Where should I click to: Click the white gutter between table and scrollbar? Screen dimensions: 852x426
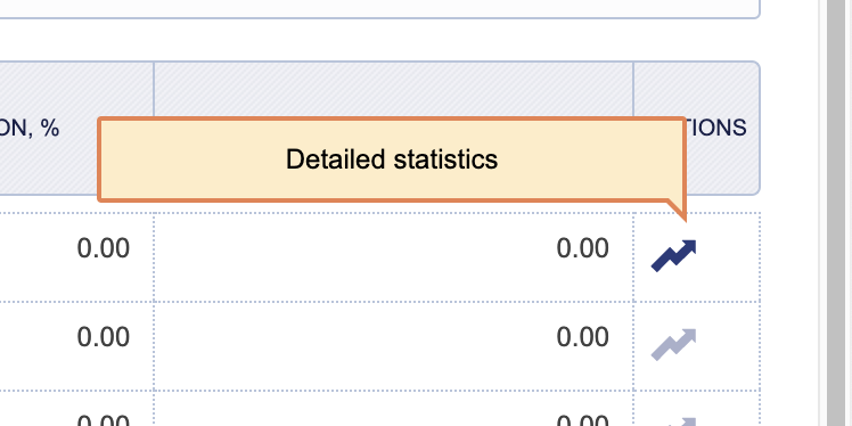point(790,250)
